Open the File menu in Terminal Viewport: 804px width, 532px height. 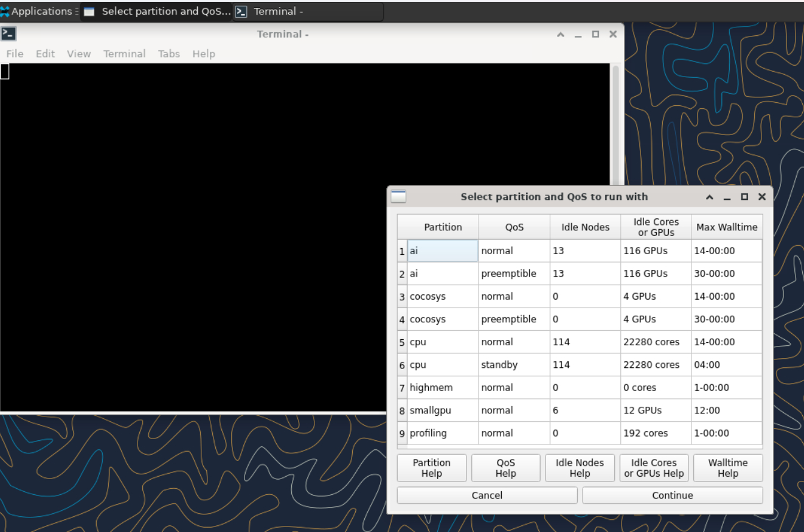tap(15, 54)
